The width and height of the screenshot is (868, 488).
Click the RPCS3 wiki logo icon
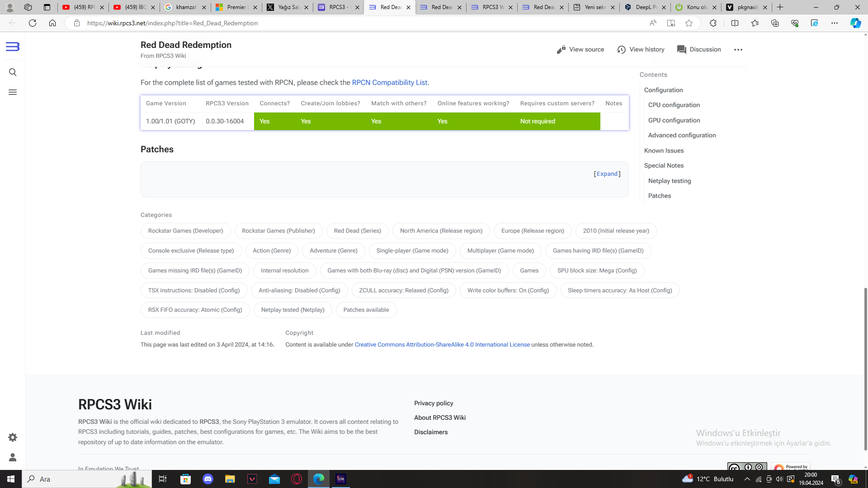tap(13, 47)
